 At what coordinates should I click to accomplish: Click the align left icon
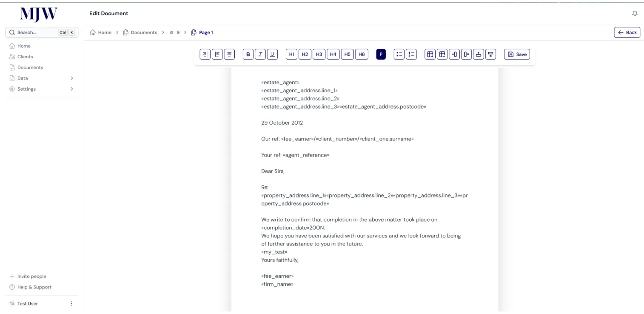click(217, 54)
